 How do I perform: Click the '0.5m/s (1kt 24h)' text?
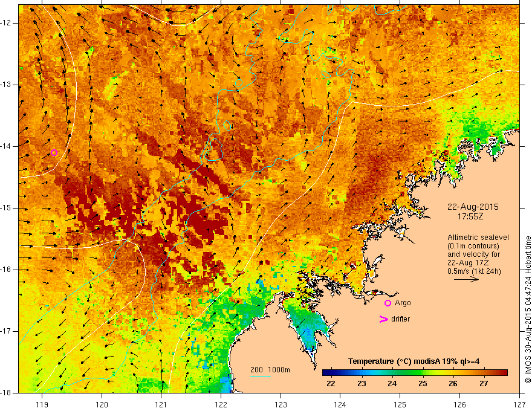point(474,271)
